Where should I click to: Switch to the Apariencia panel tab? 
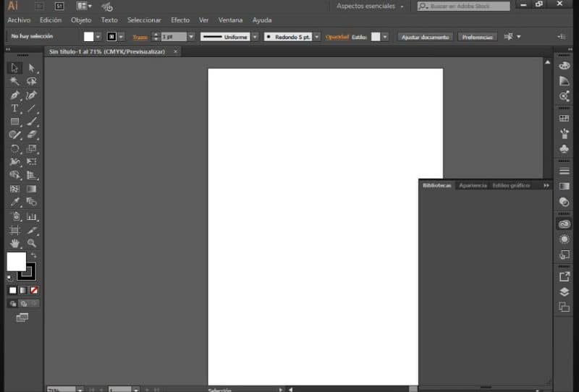[473, 185]
